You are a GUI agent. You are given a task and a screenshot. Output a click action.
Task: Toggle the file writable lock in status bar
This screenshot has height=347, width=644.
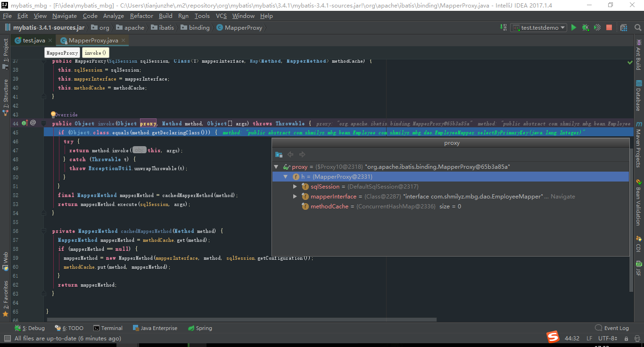[626, 338]
